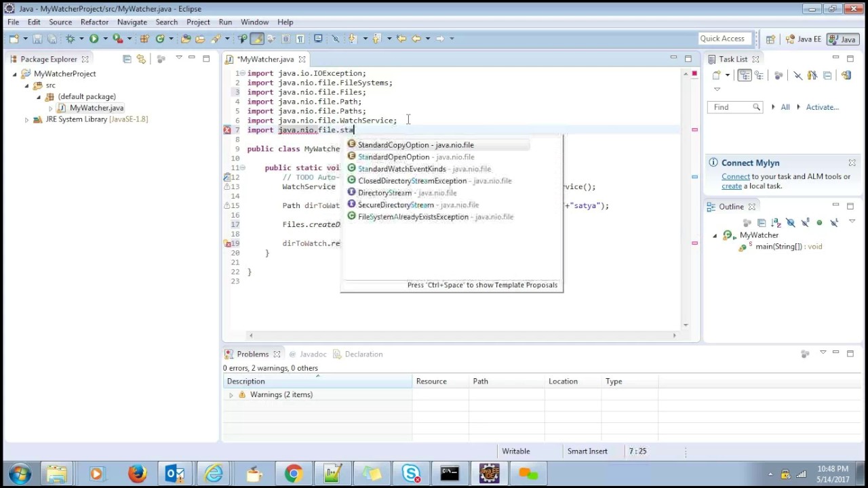Expand the Warnings (2 items) row
868x488 pixels.
231,394
